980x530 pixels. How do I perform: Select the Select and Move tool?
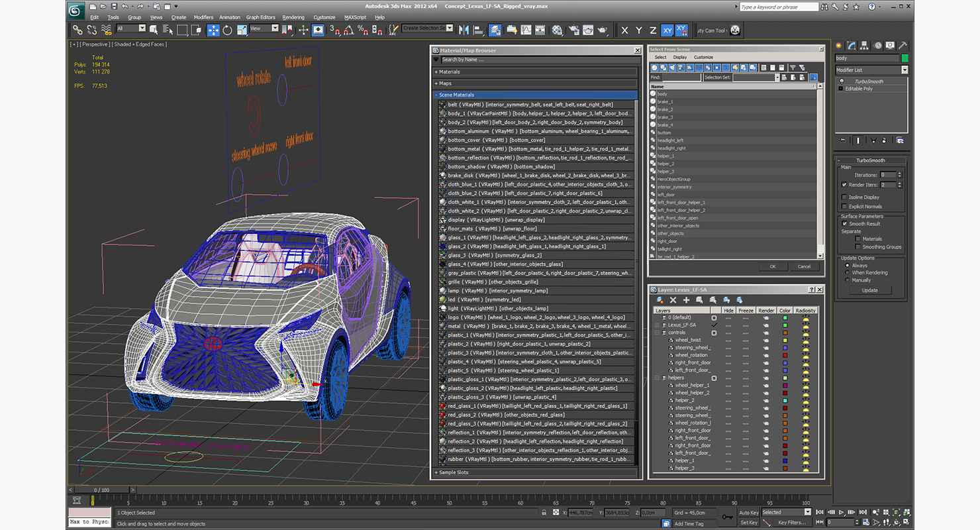click(x=213, y=30)
